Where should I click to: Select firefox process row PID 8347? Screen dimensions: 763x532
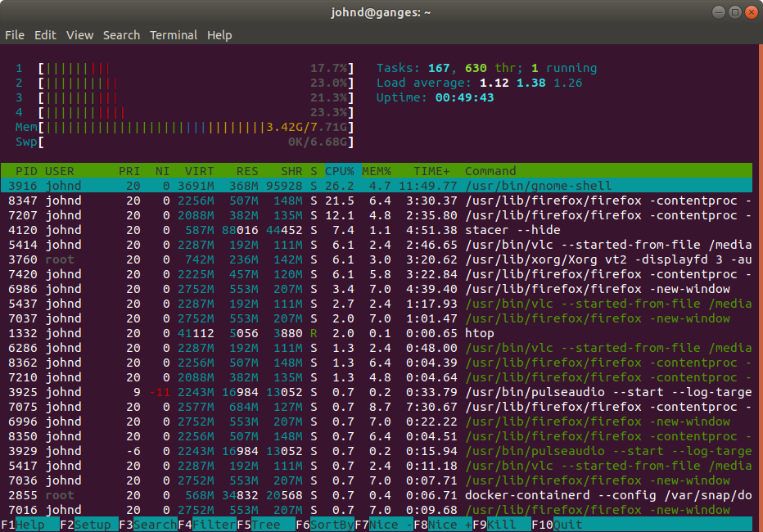(376, 201)
